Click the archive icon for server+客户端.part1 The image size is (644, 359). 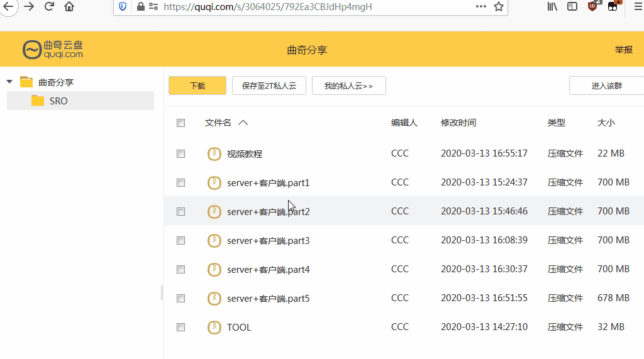coord(214,183)
